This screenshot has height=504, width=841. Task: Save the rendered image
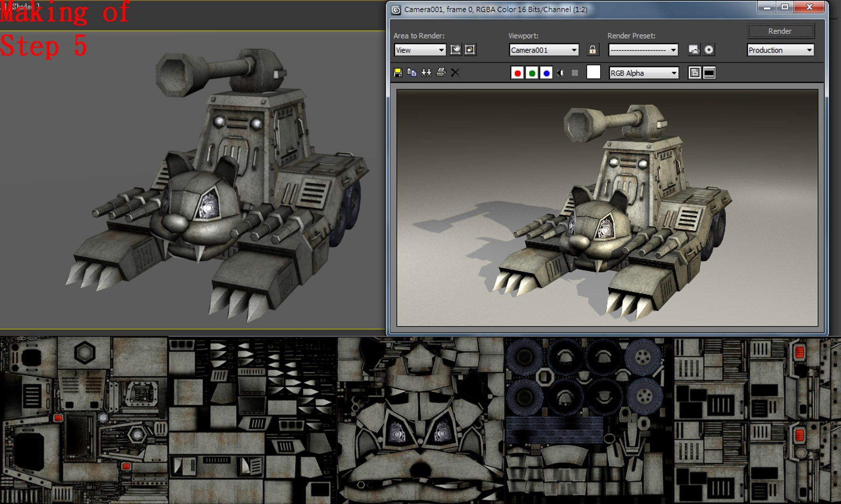point(398,73)
